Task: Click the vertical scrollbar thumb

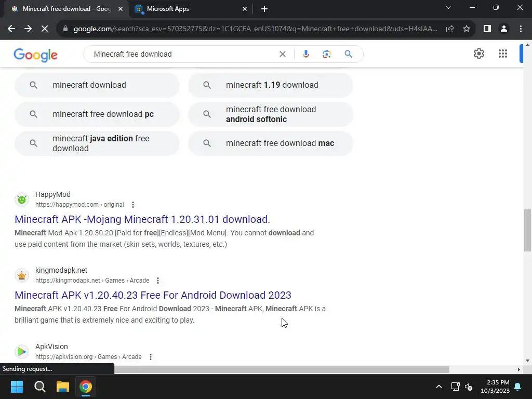Action: coord(527,230)
